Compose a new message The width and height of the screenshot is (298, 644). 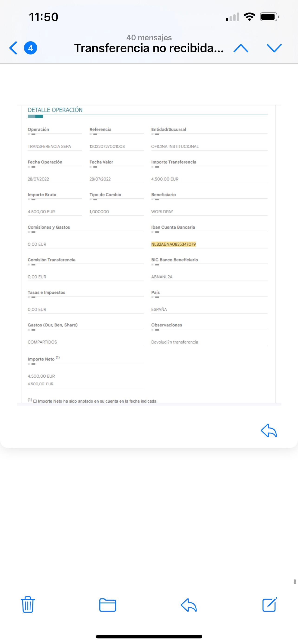click(x=269, y=605)
